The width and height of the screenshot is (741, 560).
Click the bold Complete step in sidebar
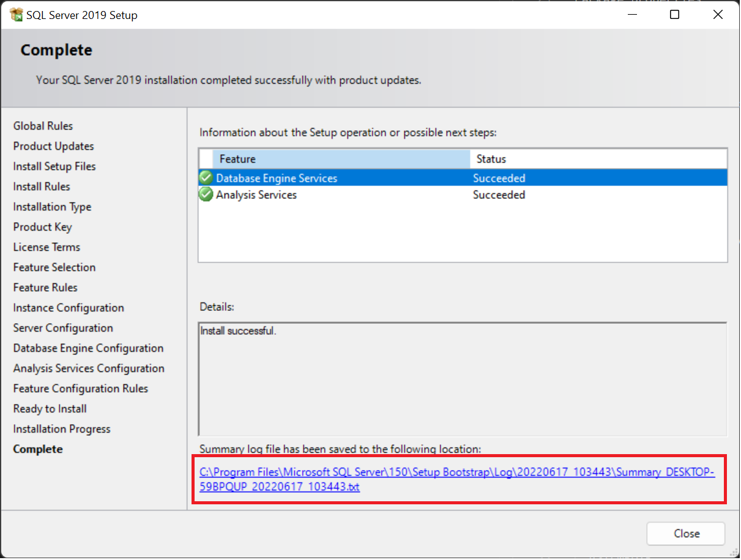[38, 449]
